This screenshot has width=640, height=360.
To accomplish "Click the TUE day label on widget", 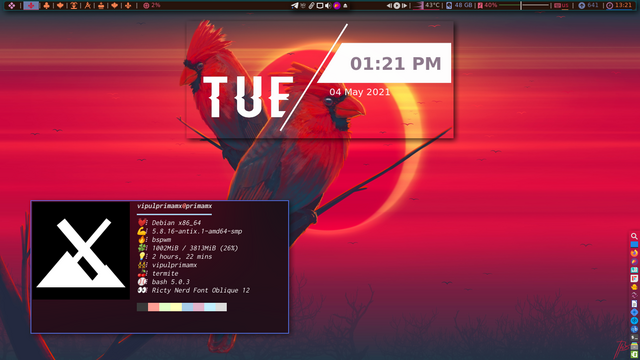I will pos(248,97).
